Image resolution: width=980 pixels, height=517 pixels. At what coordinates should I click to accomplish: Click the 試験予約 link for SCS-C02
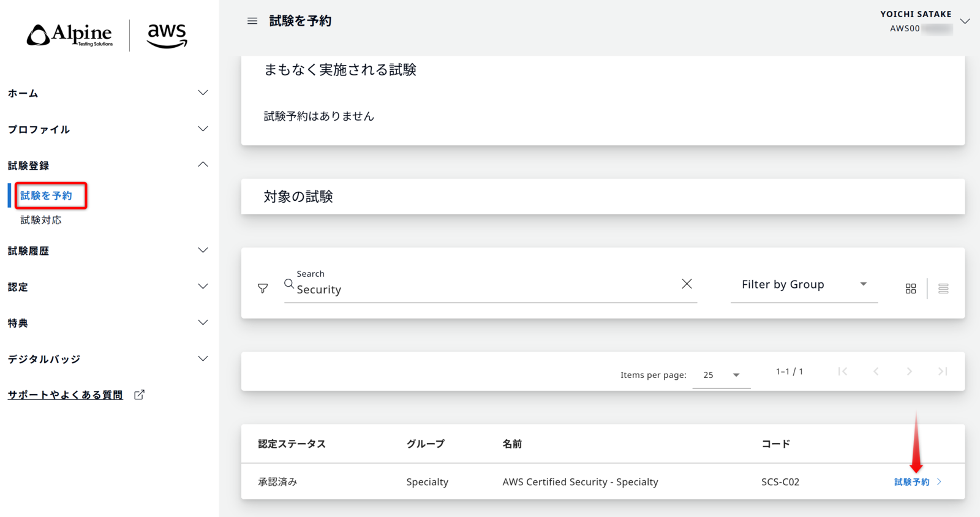tap(918, 482)
